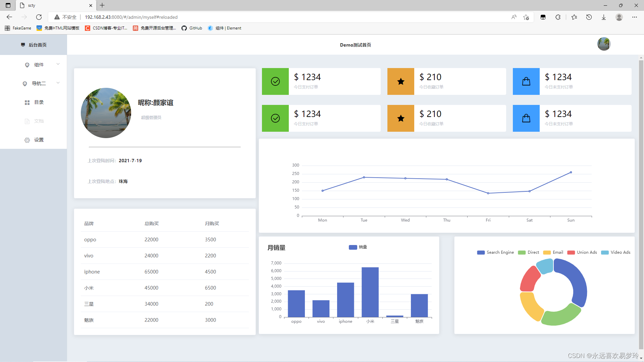Screen dimensions: 644x362
Task: Click the browser refresh button
Action: point(39,17)
